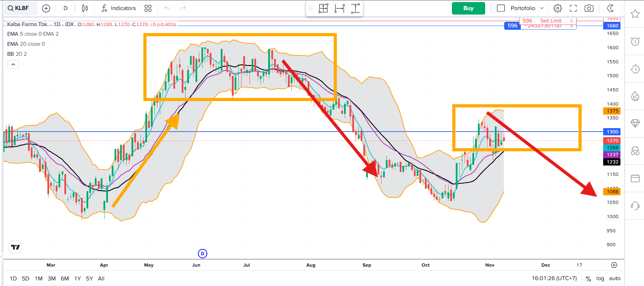Enter fullscreen mode
The height and width of the screenshot is (286, 644).
tap(573, 8)
